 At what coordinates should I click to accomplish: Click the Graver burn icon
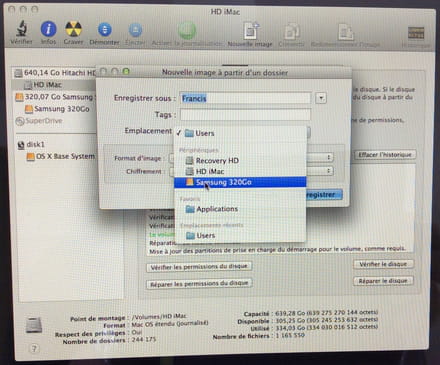(x=73, y=29)
